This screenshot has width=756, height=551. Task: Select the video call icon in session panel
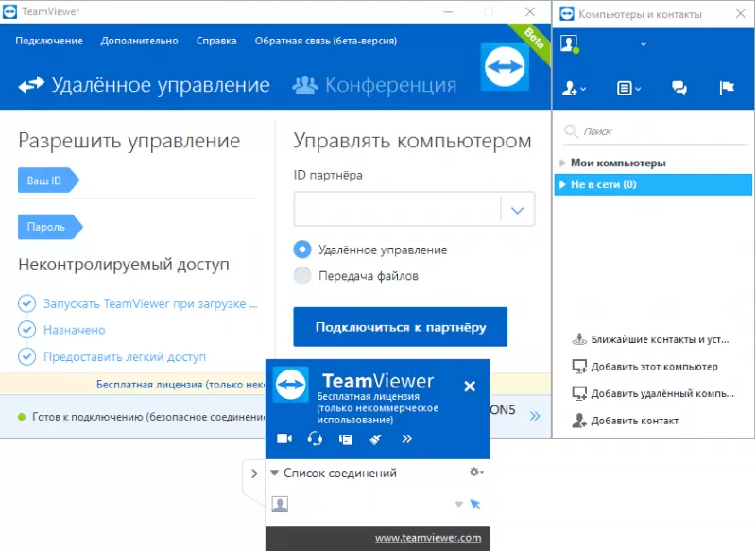click(x=285, y=439)
